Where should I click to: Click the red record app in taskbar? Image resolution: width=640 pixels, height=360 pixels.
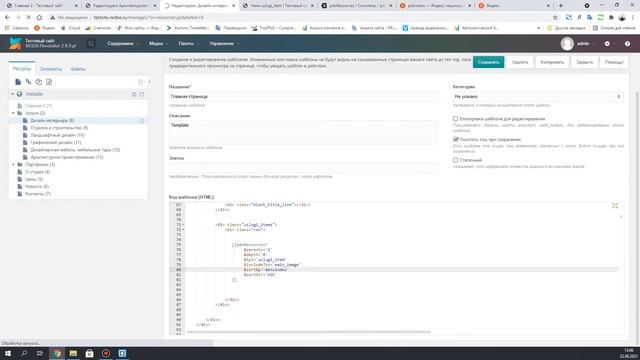click(106, 353)
